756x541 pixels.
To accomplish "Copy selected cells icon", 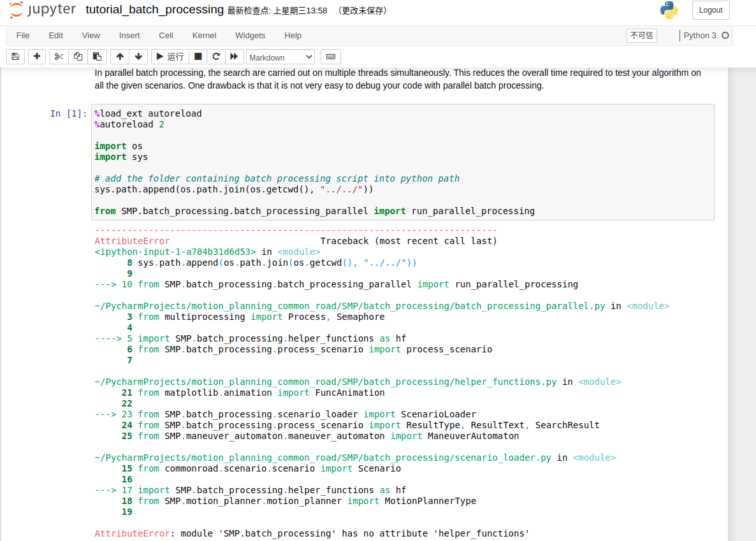I will pos(78,57).
